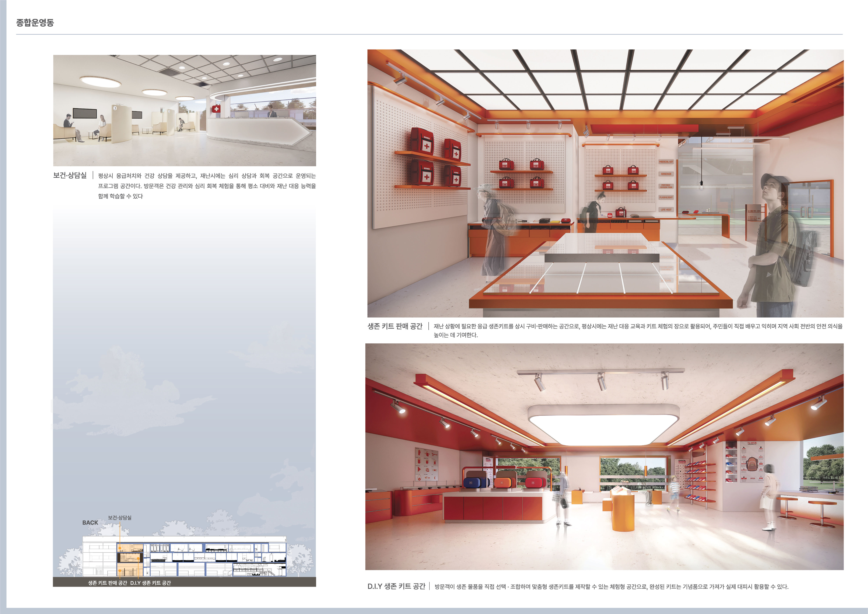Click the 종합운영동 page title
868x614 pixels.
pyautogui.click(x=35, y=23)
